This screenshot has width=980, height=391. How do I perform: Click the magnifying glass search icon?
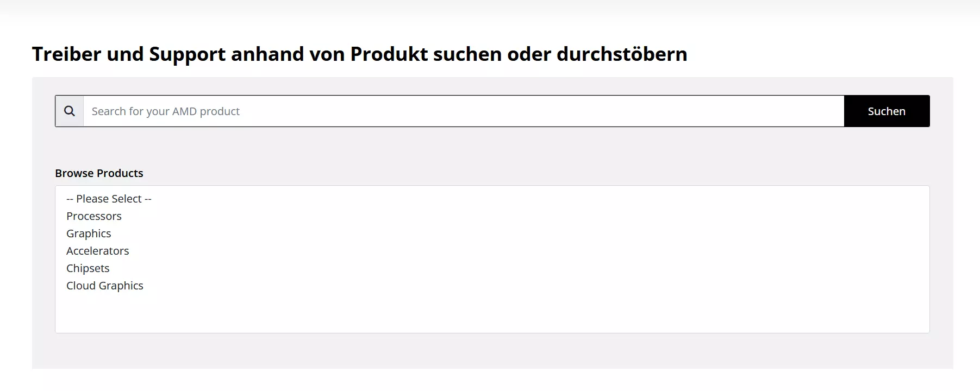point(70,111)
